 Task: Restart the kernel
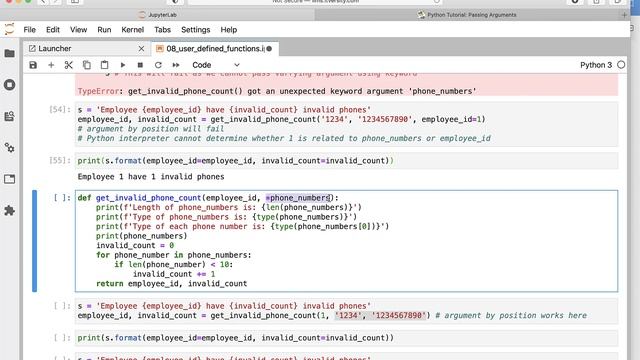[158, 65]
